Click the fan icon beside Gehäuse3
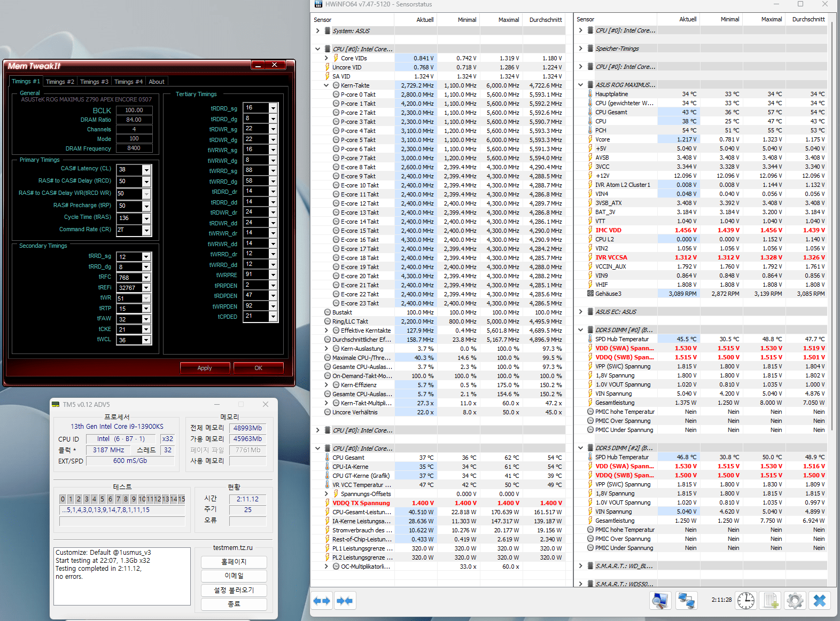840x621 pixels. [x=590, y=294]
